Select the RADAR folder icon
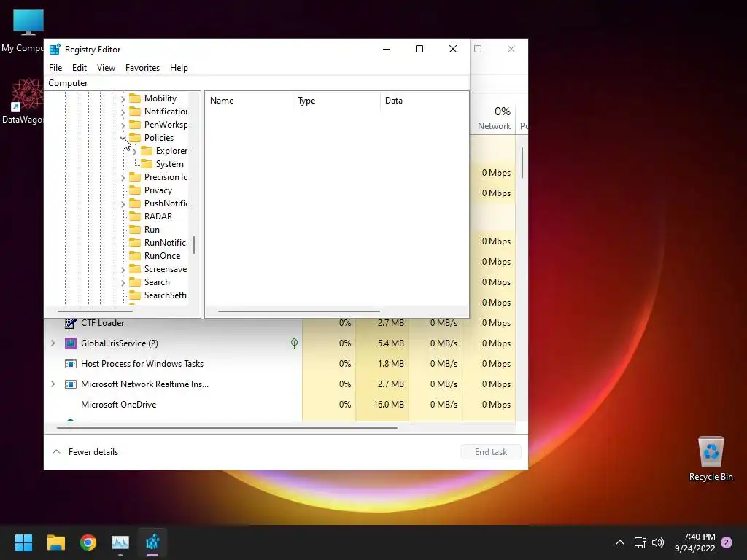Image resolution: width=747 pixels, height=560 pixels. 135,216
